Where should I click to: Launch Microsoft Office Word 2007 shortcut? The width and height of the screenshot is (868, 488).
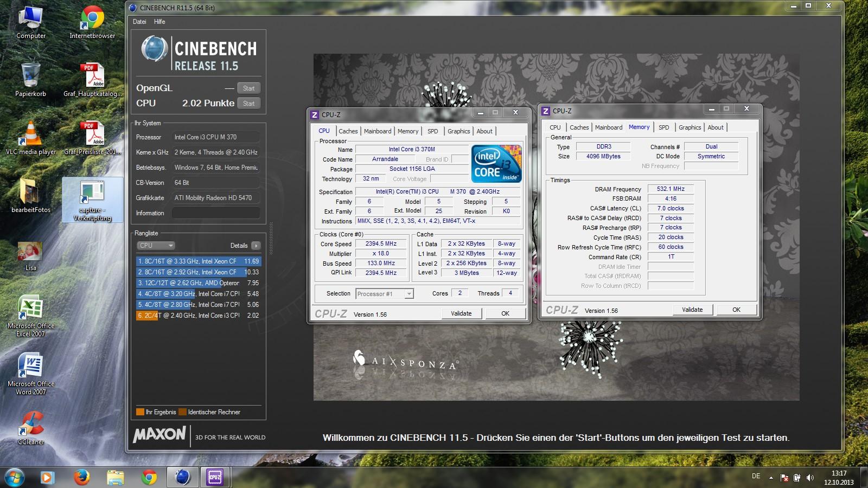click(31, 374)
